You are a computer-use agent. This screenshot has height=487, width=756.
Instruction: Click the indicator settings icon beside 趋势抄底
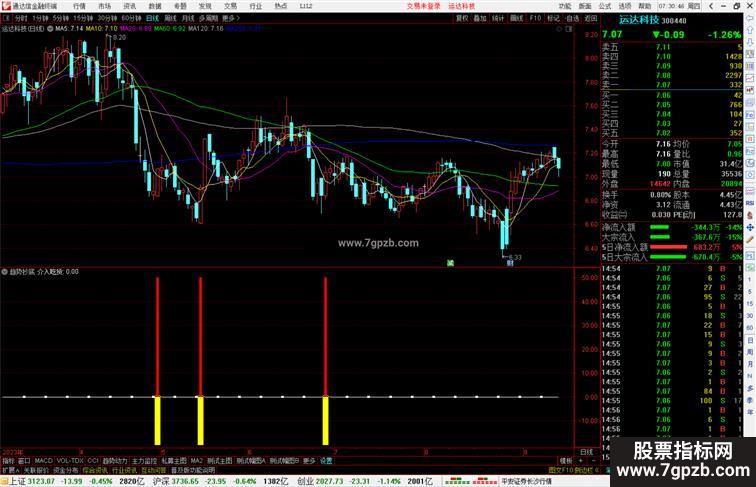[x=4, y=272]
